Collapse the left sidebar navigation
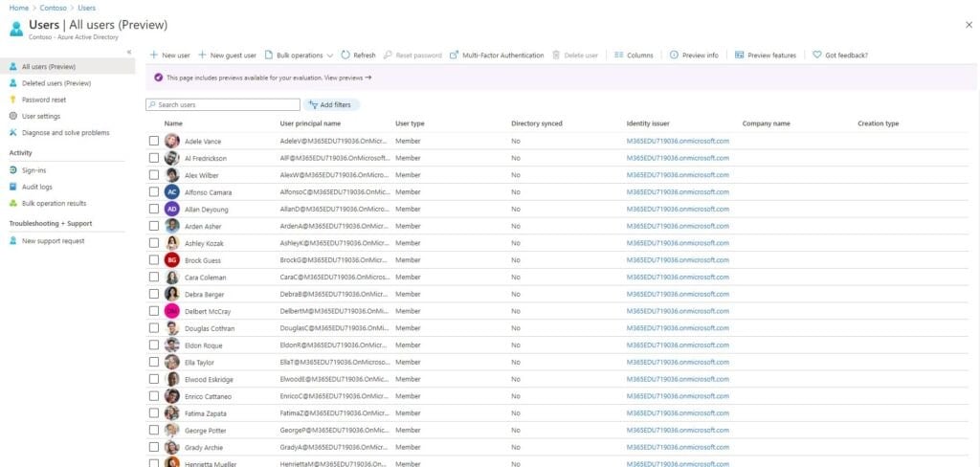 click(129, 52)
